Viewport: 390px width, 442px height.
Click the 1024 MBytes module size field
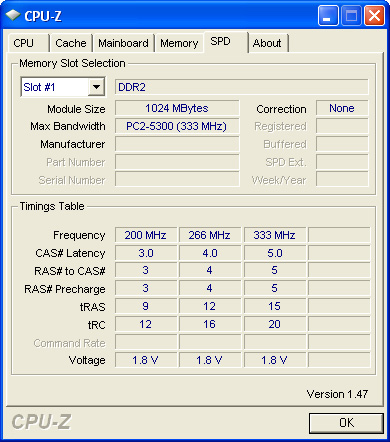177,108
